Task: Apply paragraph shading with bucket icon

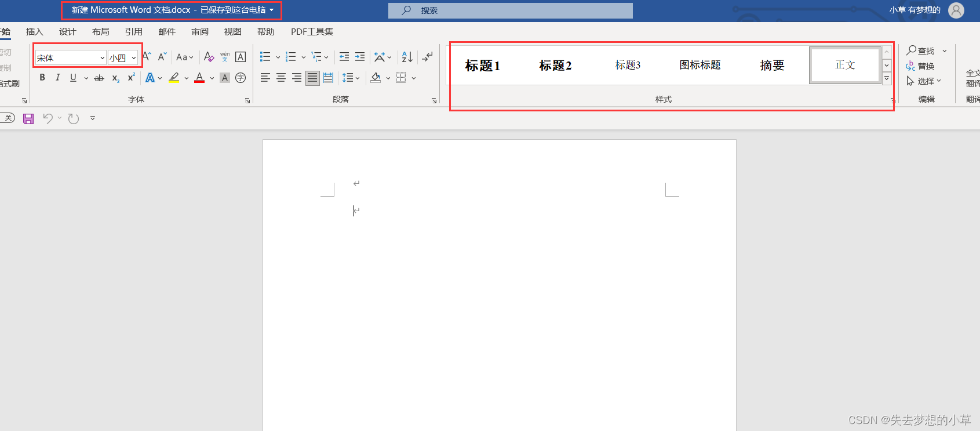Action: click(376, 78)
